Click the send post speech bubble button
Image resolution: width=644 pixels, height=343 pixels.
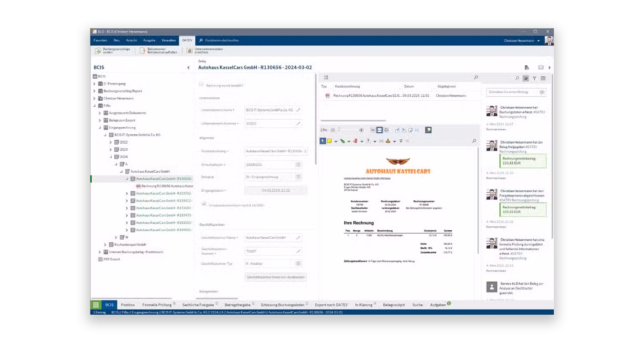pyautogui.click(x=542, y=92)
